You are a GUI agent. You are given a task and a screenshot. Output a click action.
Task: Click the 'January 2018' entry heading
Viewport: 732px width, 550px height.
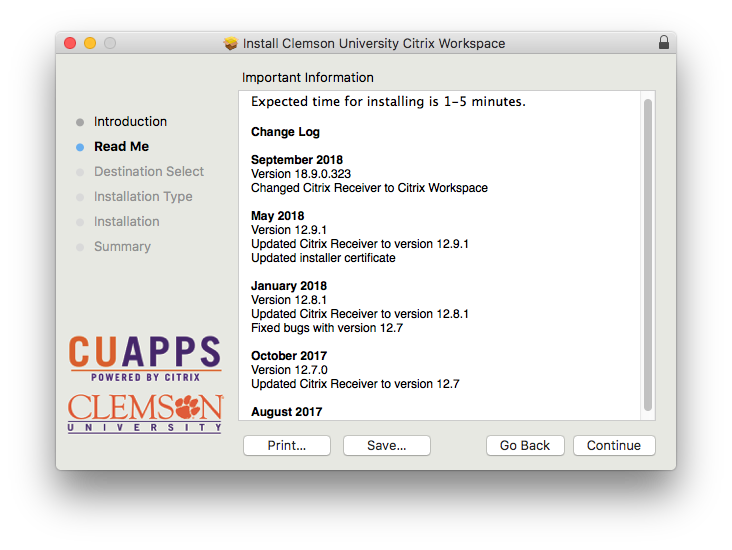(289, 286)
